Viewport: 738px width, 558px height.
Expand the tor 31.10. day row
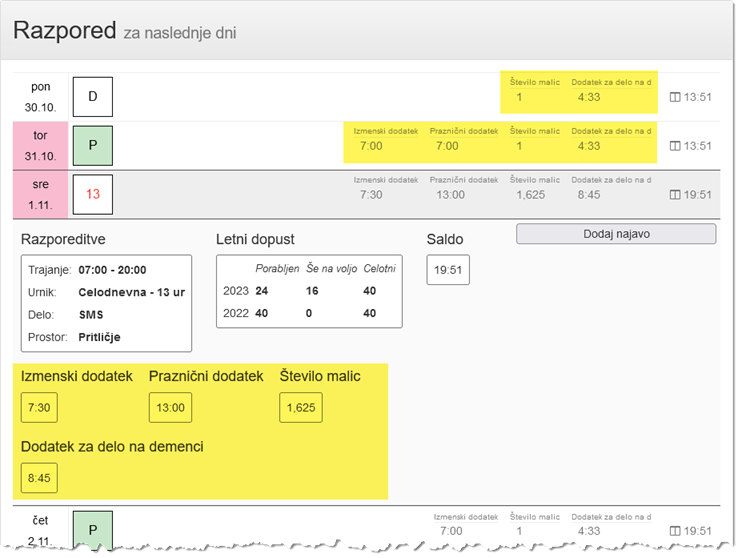coord(41,146)
